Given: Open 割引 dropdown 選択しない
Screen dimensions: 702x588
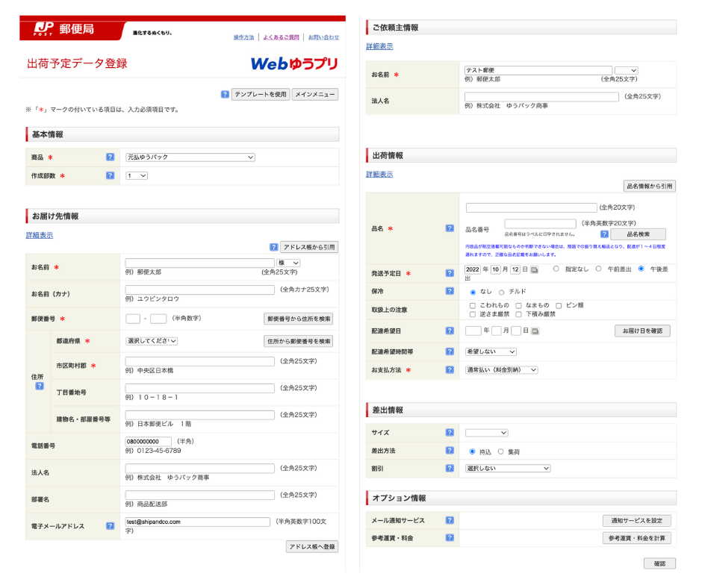Looking at the screenshot, I should [x=508, y=468].
